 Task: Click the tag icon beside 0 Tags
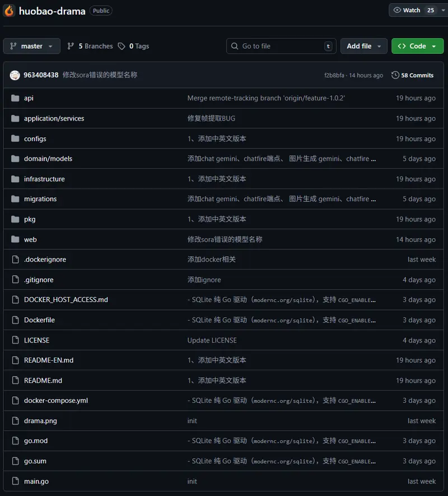tap(122, 47)
